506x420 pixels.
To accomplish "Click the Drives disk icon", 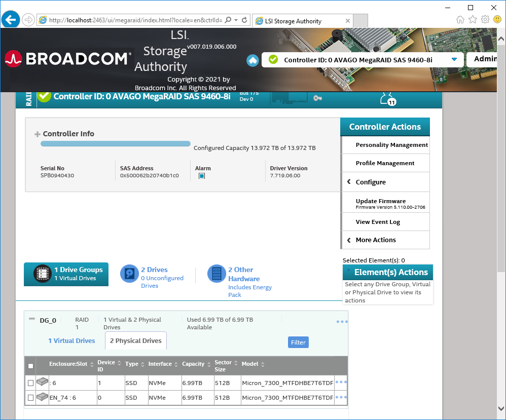I will [x=129, y=274].
